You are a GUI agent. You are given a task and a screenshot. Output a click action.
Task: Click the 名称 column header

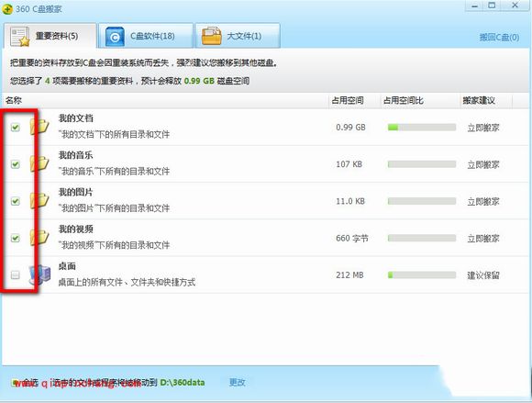point(14,100)
